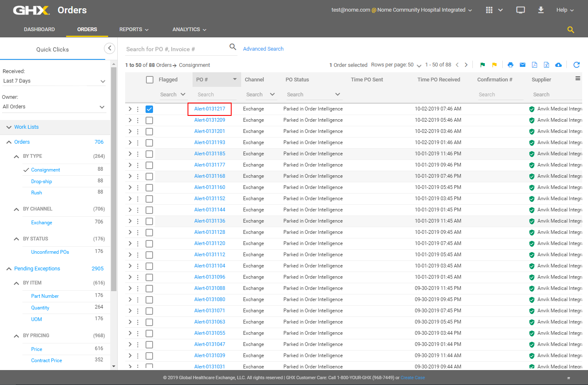Click the green flag icon
This screenshot has height=385, width=588.
click(x=482, y=65)
